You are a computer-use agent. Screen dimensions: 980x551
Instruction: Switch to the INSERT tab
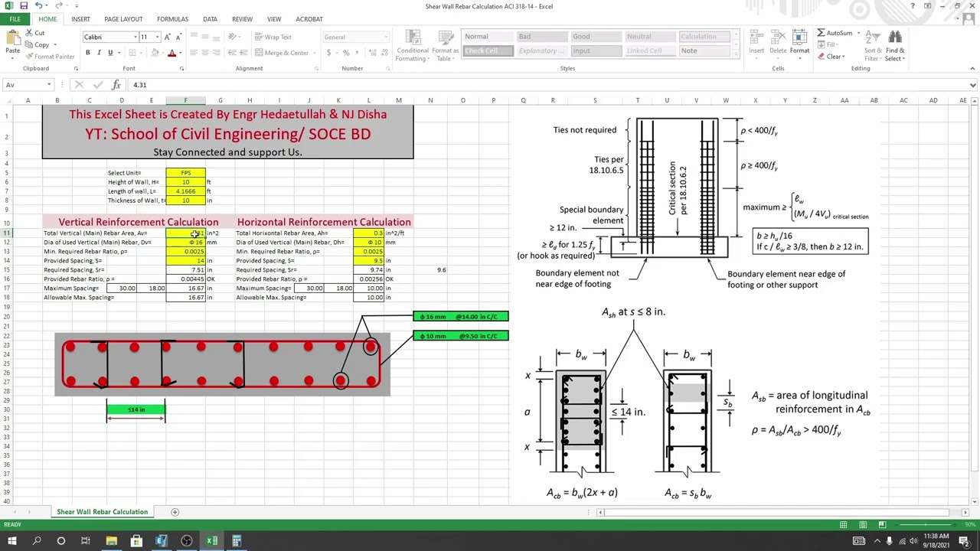(x=80, y=19)
